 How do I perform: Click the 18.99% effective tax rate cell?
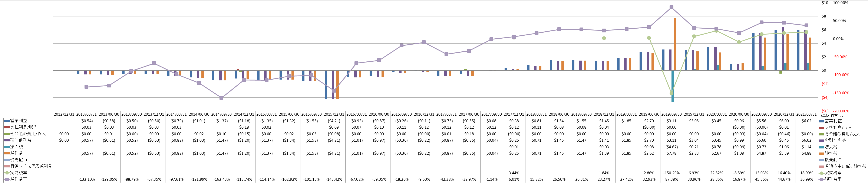[x=806, y=173]
